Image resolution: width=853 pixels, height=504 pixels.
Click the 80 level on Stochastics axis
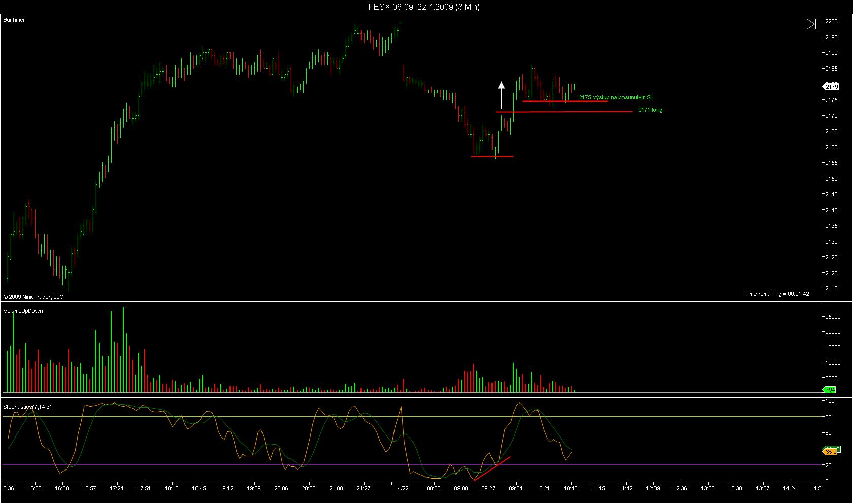pos(829,417)
